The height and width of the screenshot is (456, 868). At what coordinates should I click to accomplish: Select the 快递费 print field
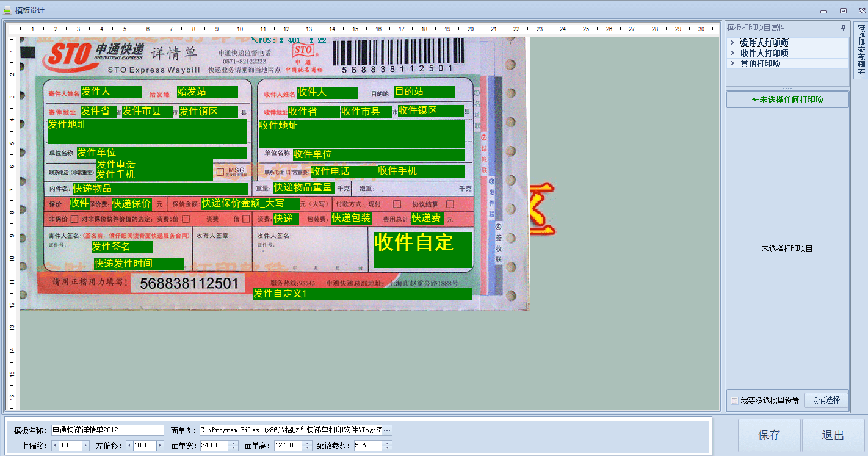click(427, 218)
